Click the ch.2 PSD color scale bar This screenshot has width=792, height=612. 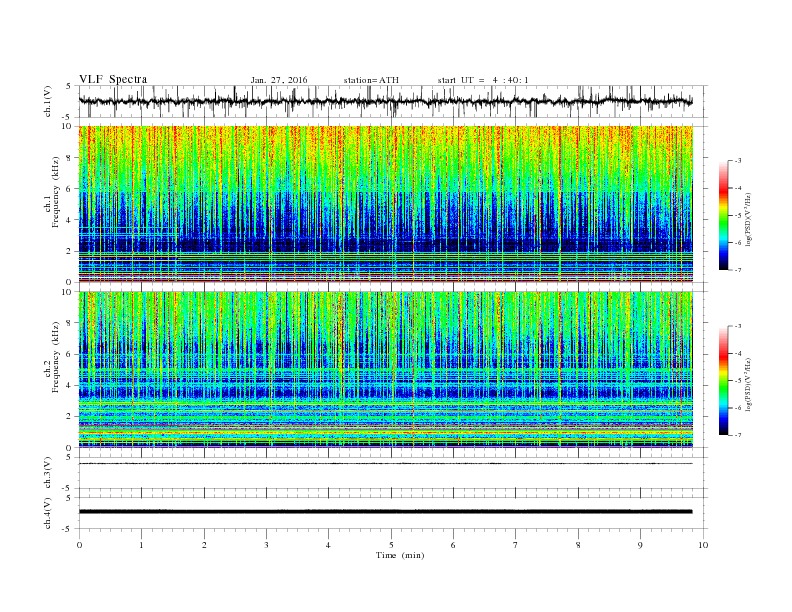coord(723,380)
